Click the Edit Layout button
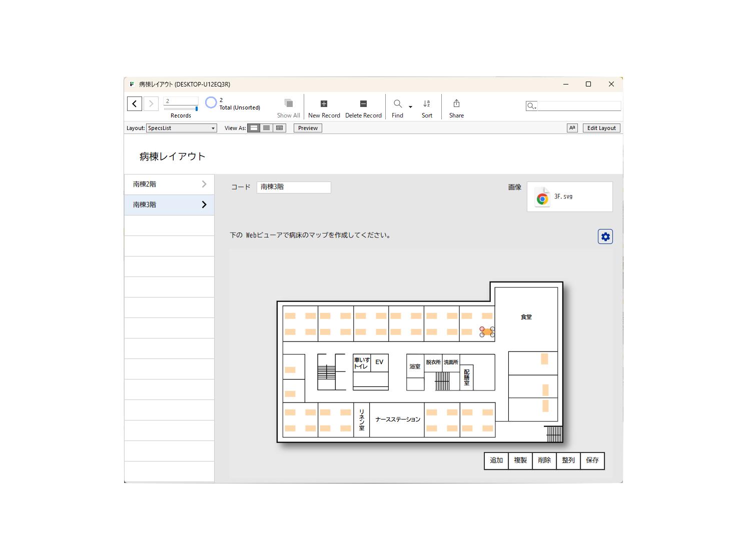The width and height of the screenshot is (747, 560). [601, 128]
